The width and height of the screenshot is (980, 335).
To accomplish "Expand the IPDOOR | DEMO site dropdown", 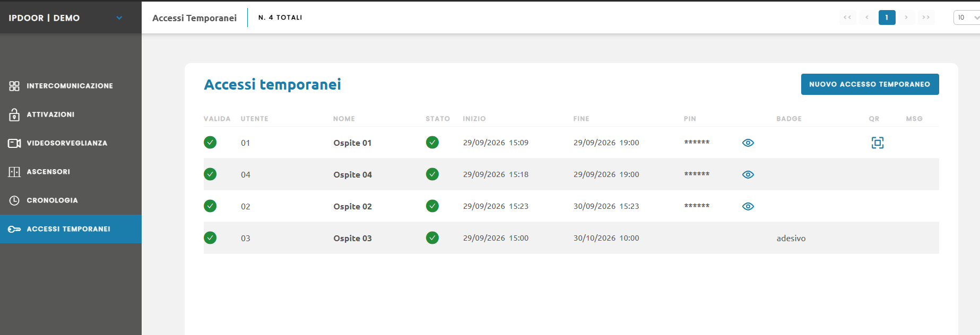I will click(119, 18).
